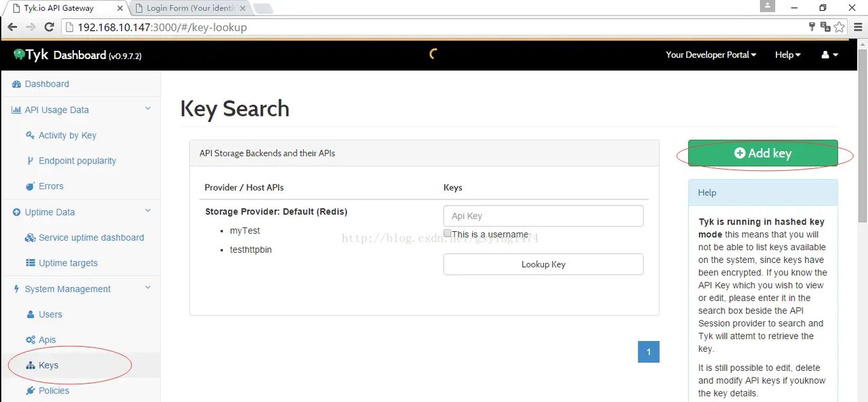Tick the 'This is a username' checkbox
The height and width of the screenshot is (402, 868).
point(448,233)
